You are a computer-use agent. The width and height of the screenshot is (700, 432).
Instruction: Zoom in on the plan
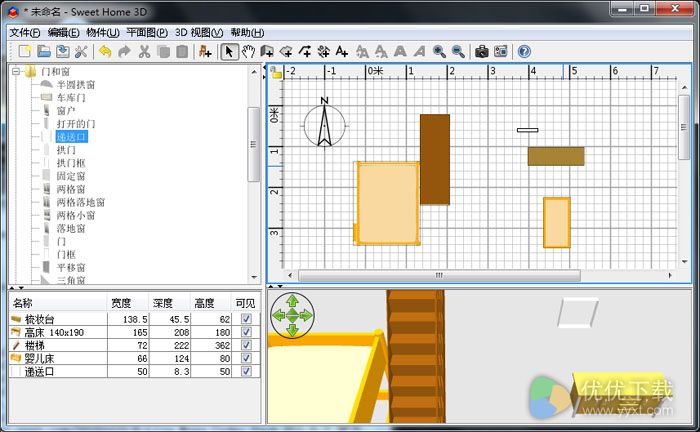(439, 52)
